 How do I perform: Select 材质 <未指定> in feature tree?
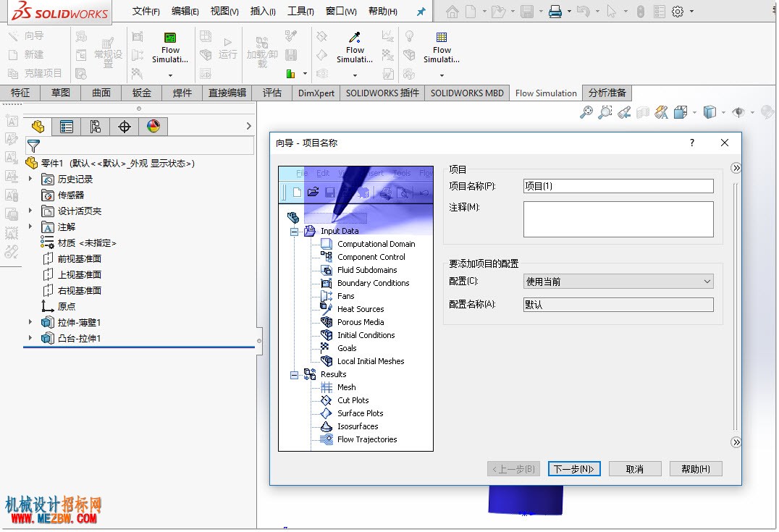[x=78, y=243]
